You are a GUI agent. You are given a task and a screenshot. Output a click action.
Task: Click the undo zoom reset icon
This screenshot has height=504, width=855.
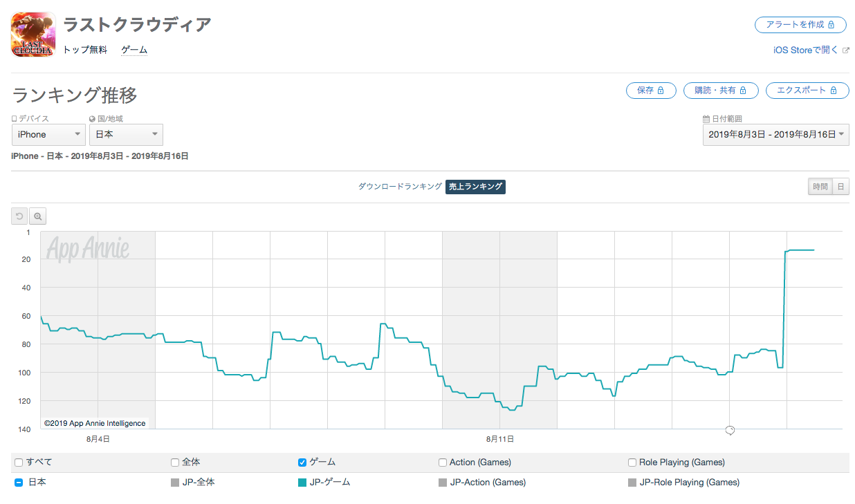pos(19,216)
